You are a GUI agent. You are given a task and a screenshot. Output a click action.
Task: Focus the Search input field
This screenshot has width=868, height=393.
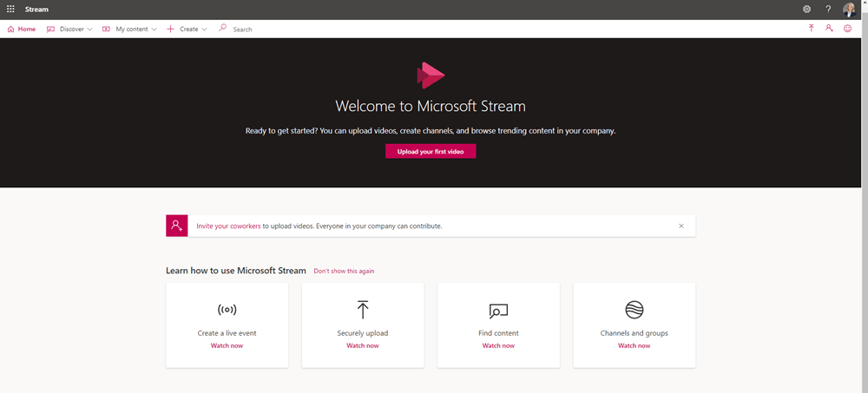click(x=260, y=29)
